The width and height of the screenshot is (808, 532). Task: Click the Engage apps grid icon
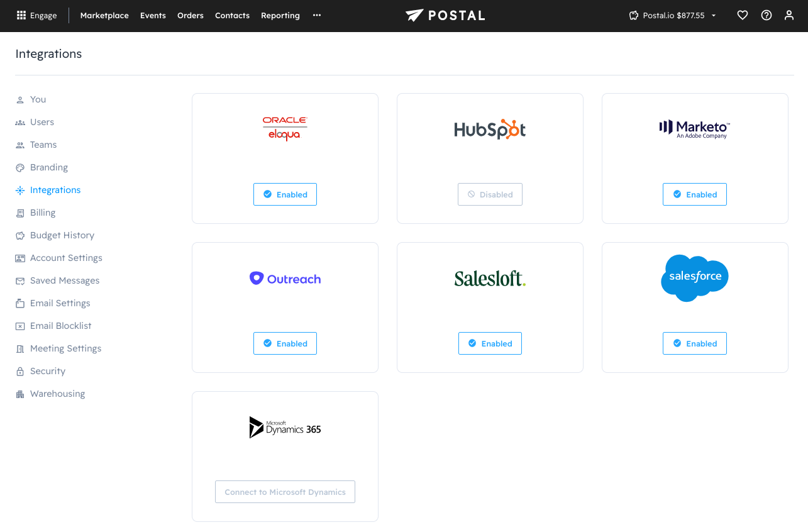[x=21, y=16]
